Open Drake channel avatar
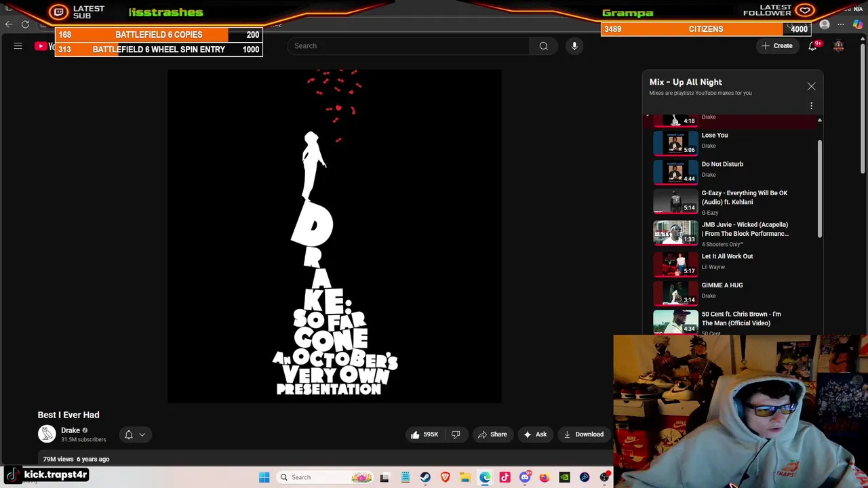The height and width of the screenshot is (488, 868). click(47, 434)
